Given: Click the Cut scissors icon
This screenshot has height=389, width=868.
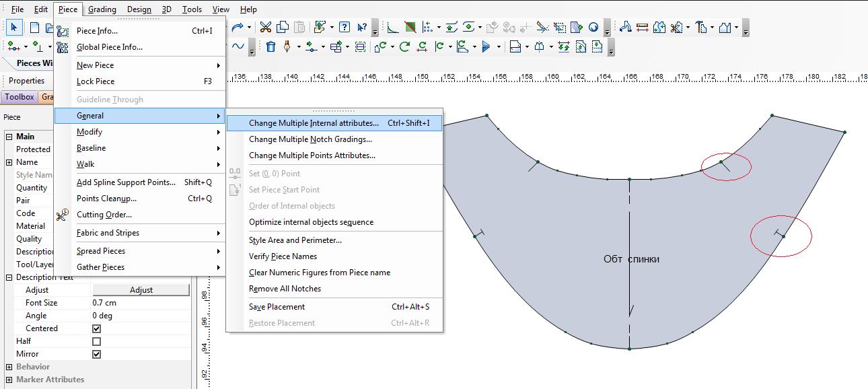Looking at the screenshot, I should click(x=265, y=28).
